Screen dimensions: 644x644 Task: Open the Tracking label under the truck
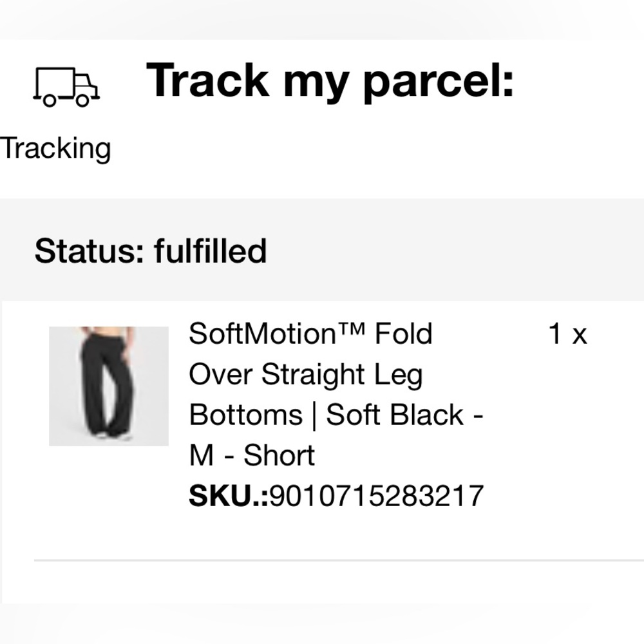pos(55,149)
